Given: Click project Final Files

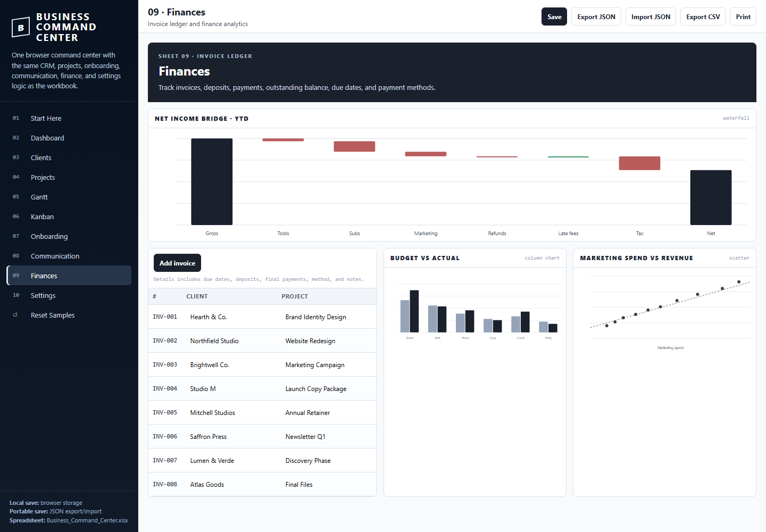Looking at the screenshot, I should point(299,484).
